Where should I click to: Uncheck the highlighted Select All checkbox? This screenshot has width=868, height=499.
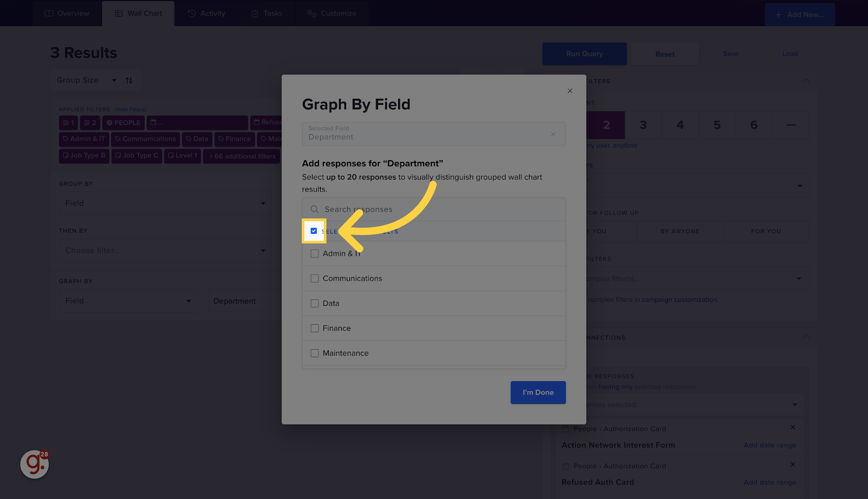click(314, 230)
